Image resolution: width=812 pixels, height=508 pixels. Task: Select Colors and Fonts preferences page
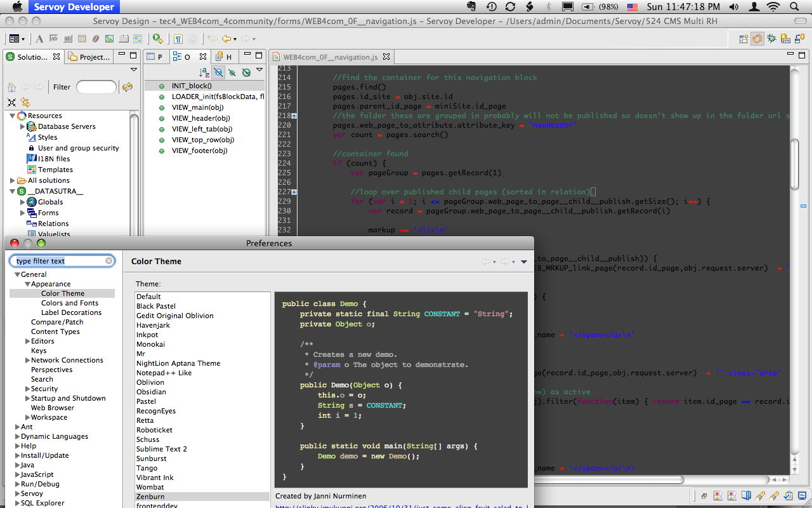click(x=70, y=303)
